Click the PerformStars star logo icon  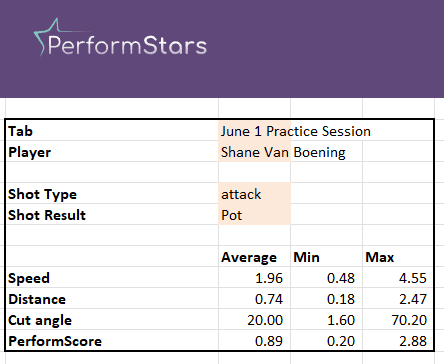click(47, 36)
